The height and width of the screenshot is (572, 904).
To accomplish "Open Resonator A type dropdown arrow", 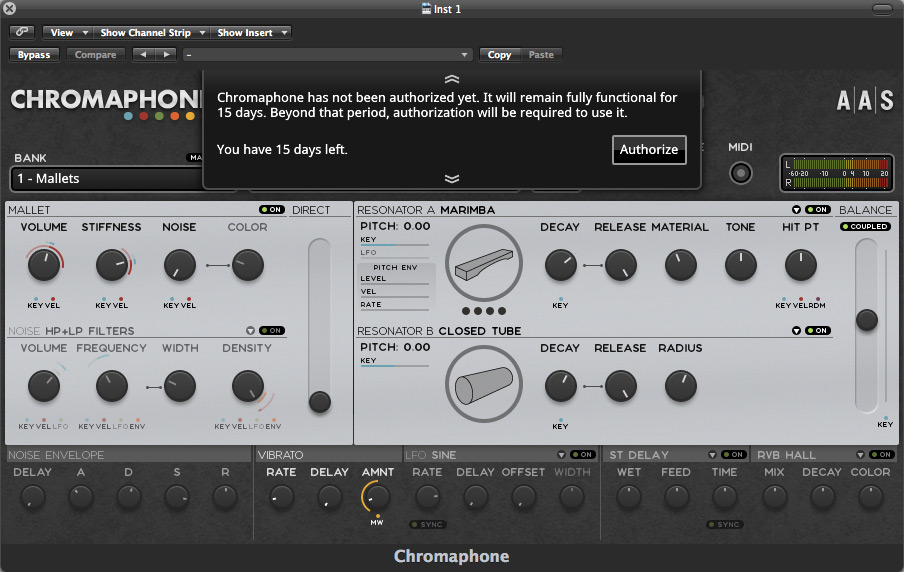I will point(796,209).
